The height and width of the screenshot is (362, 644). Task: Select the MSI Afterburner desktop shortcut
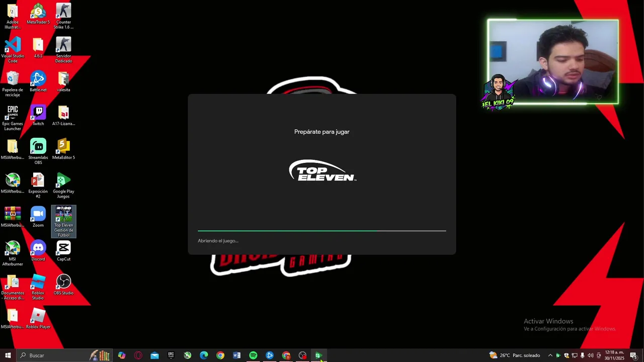[13, 253]
